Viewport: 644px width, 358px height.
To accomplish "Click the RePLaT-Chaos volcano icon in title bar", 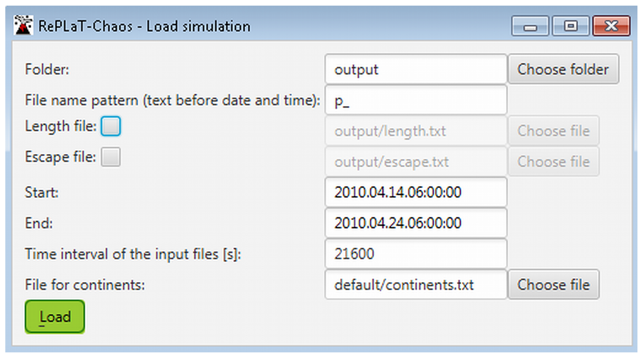I will (x=23, y=25).
